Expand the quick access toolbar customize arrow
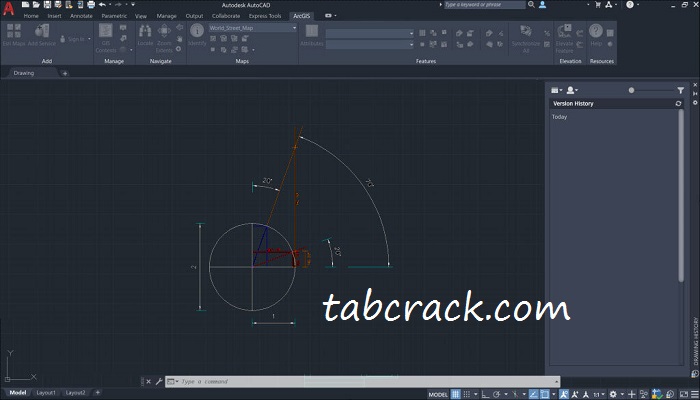Viewport: 700px width, 400px height. point(133,5)
